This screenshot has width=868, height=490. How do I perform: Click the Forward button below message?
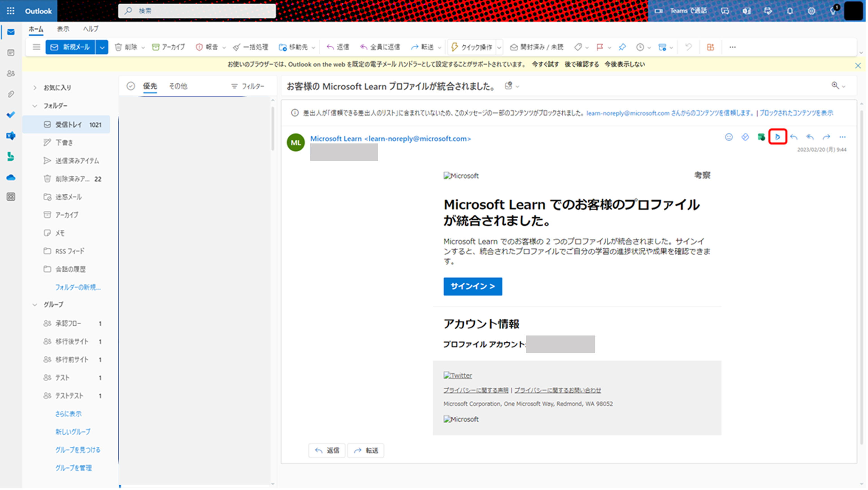coord(366,451)
